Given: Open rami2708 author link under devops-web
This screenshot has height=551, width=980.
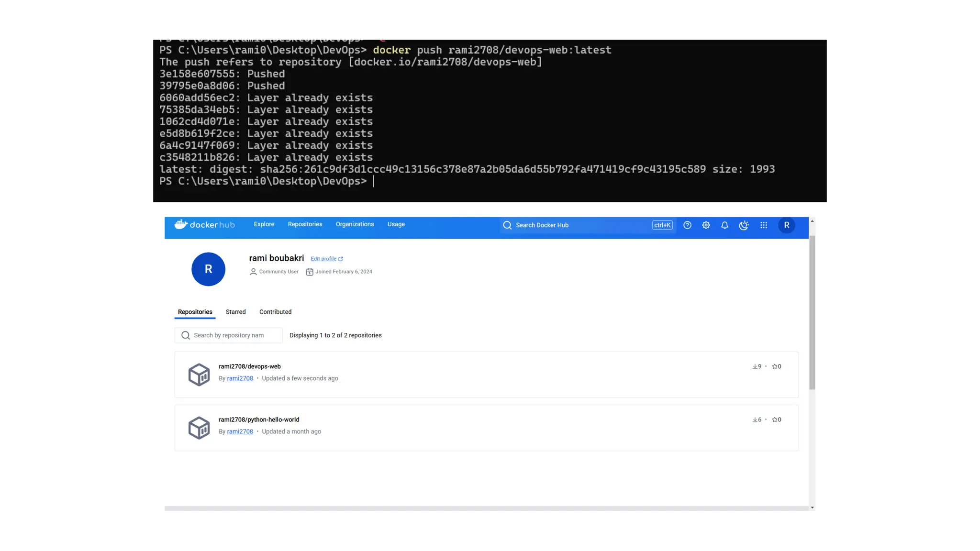Looking at the screenshot, I should point(240,378).
